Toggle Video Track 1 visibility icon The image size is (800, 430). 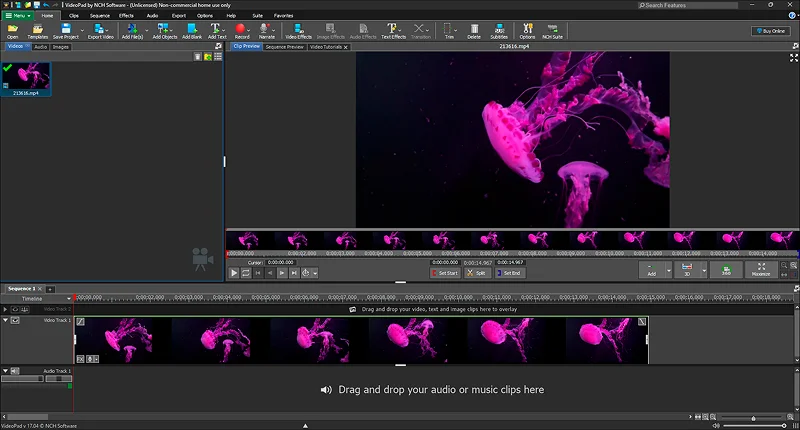tap(15, 320)
